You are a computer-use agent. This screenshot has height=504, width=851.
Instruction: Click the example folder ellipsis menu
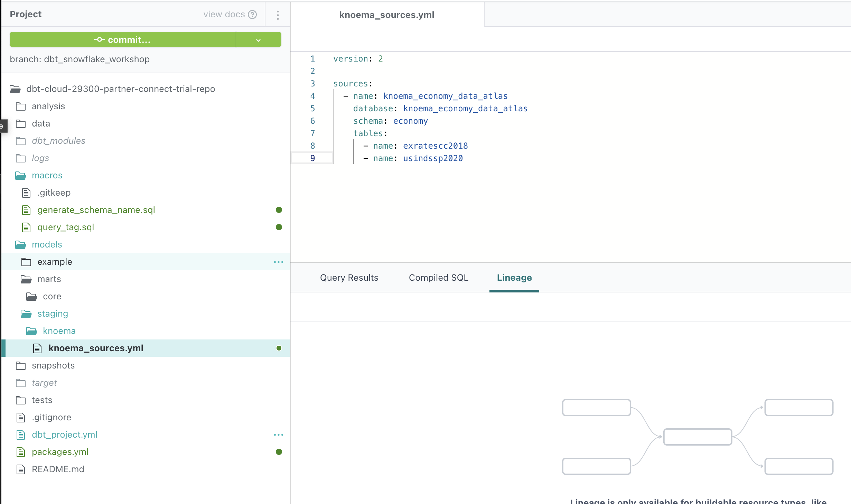278,262
